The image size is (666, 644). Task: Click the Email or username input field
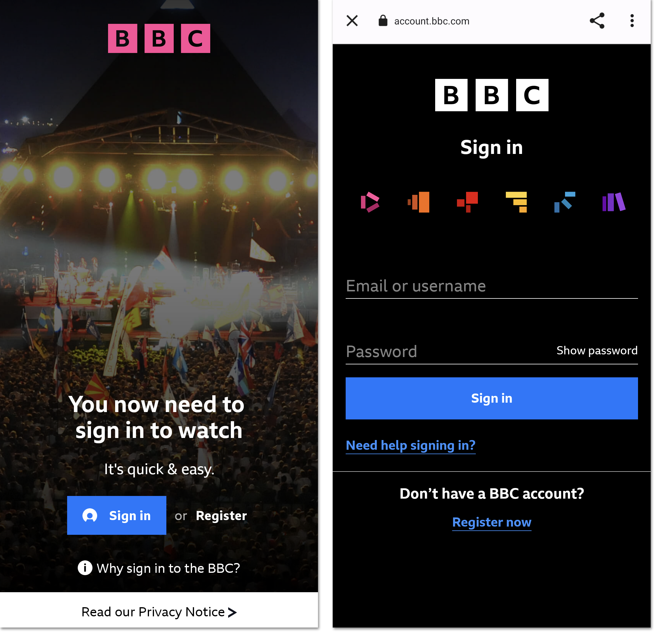point(491,286)
